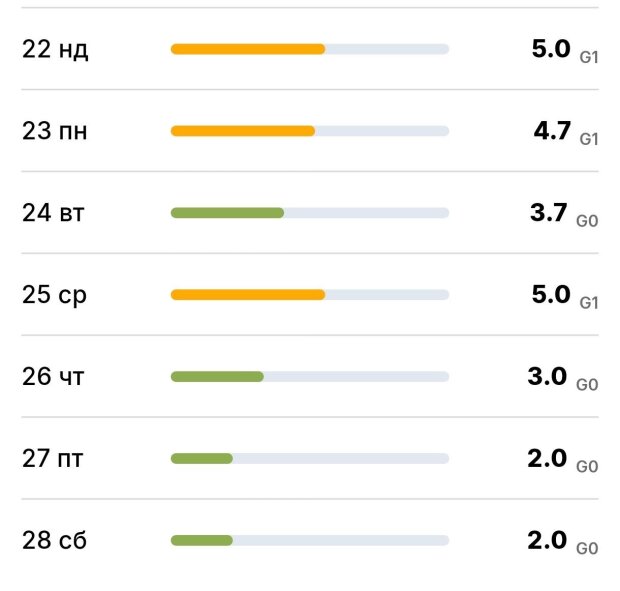Click the 4.7 index value
Image resolution: width=620 pixels, height=591 pixels.
(x=551, y=130)
